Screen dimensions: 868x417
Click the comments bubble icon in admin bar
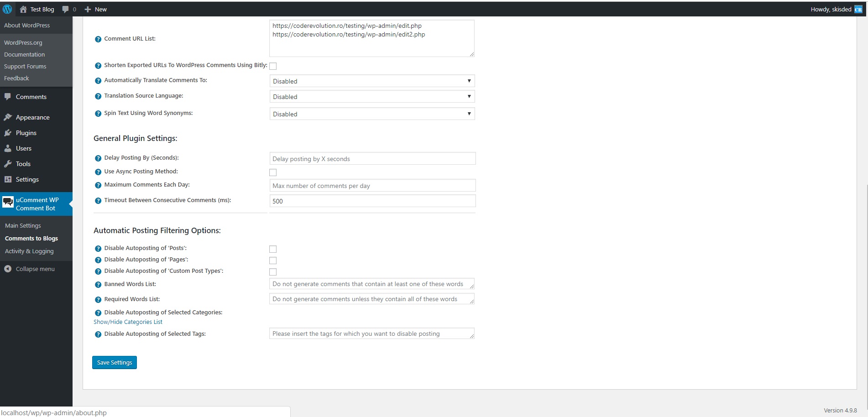[x=65, y=9]
